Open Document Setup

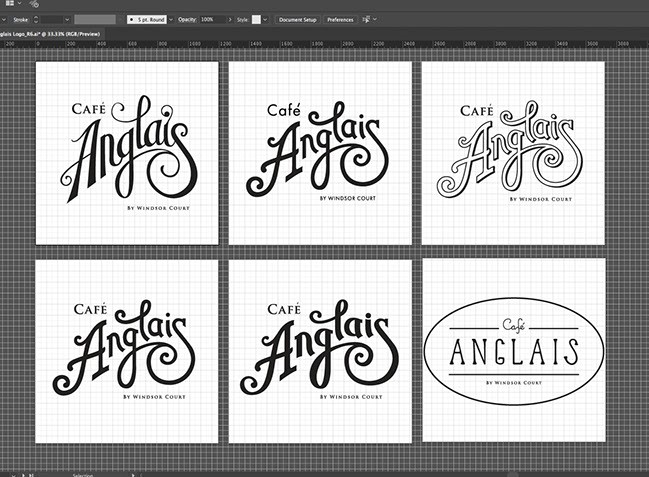[297, 19]
